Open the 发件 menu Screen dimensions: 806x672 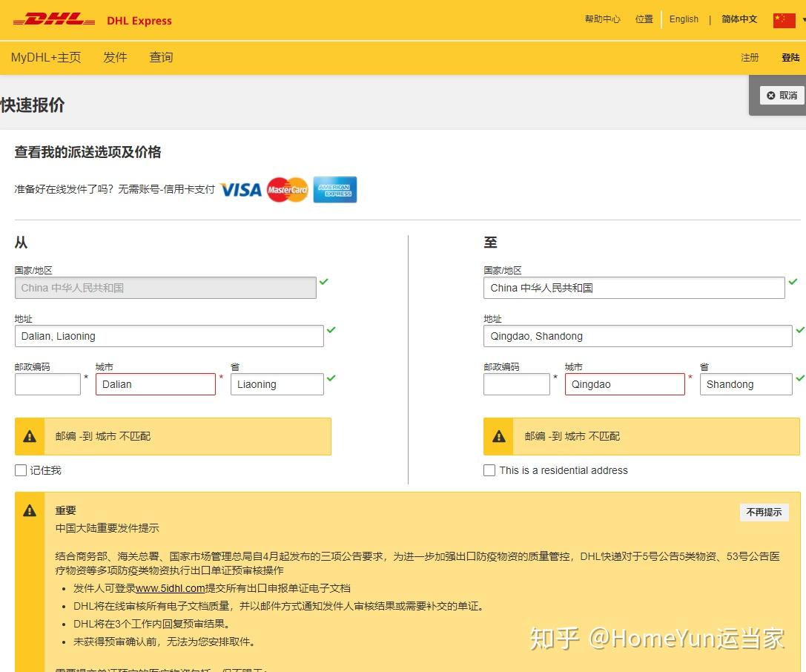(x=115, y=57)
